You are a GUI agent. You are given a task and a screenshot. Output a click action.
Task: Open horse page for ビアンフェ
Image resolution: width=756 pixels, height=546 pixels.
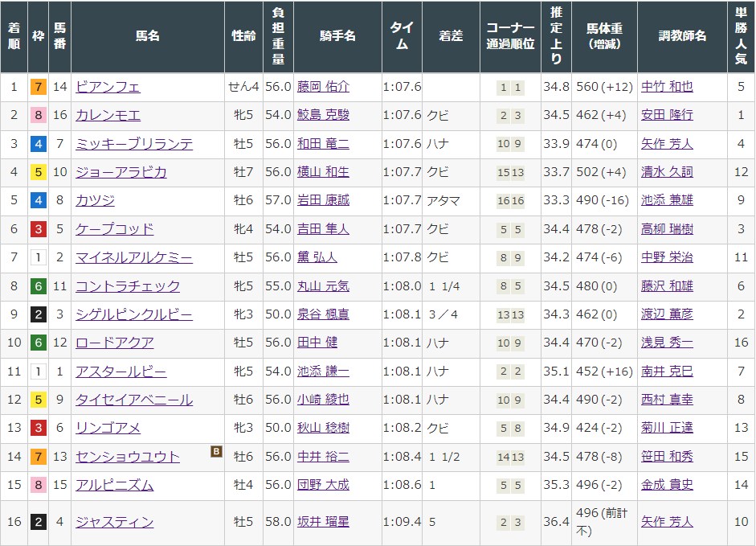point(108,87)
